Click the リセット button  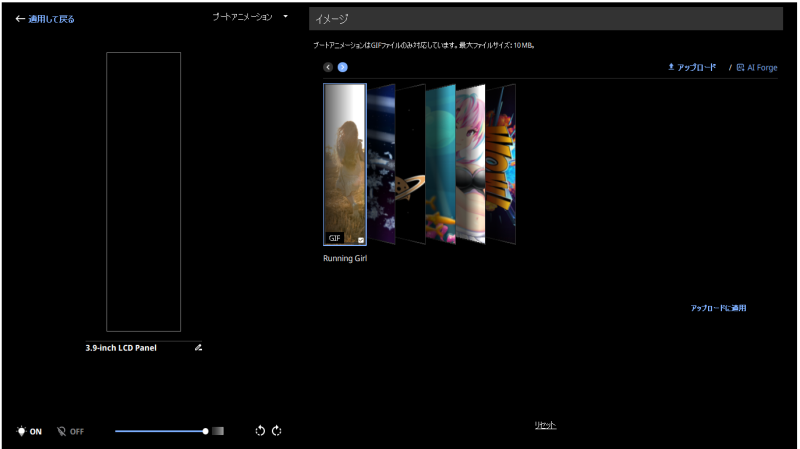tap(545, 425)
